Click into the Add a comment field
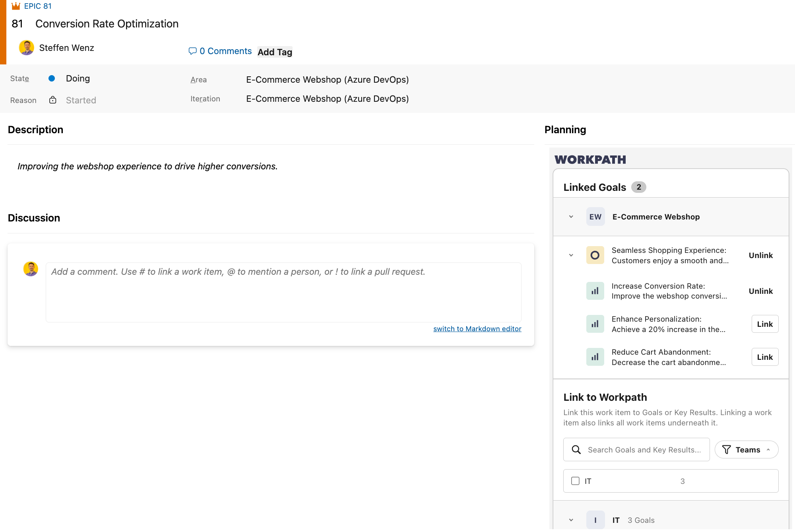The image size is (795, 532). (x=283, y=292)
